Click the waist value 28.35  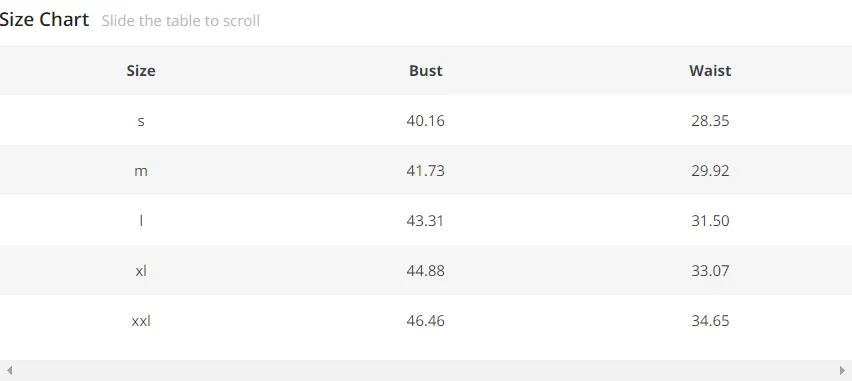click(710, 121)
